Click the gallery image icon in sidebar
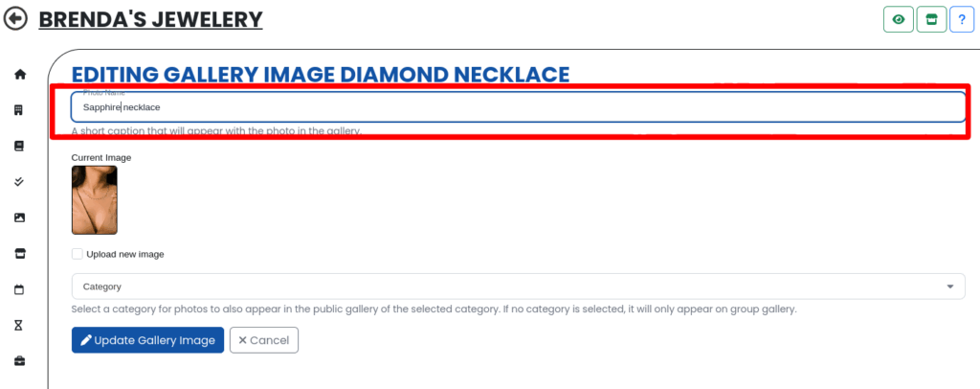The height and width of the screenshot is (389, 980). coord(20,217)
